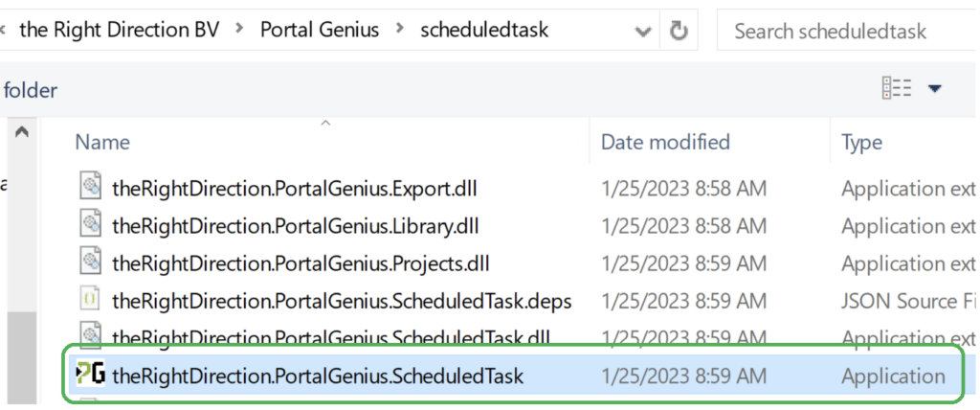Click the Projects.dll file icon
Image resolution: width=980 pixels, height=410 pixels.
(x=91, y=262)
